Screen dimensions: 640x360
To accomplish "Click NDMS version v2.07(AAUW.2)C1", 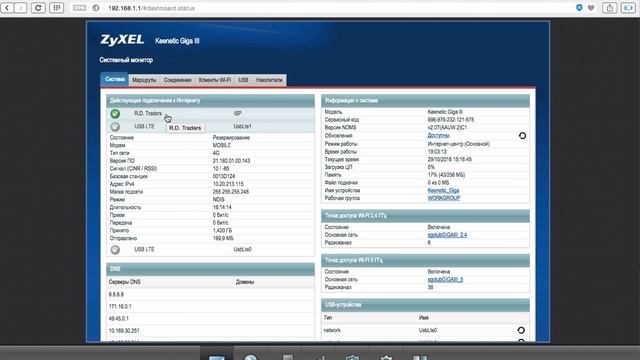I will (x=447, y=128).
